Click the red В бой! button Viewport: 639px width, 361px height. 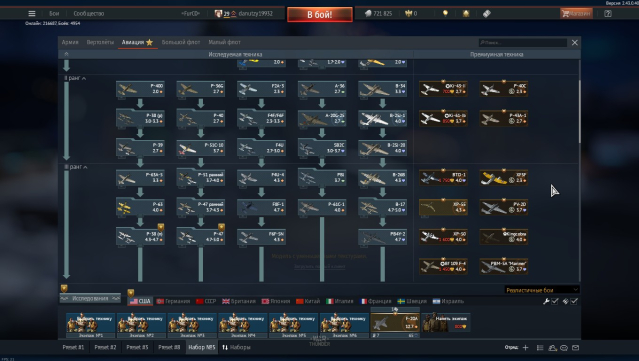320,15
